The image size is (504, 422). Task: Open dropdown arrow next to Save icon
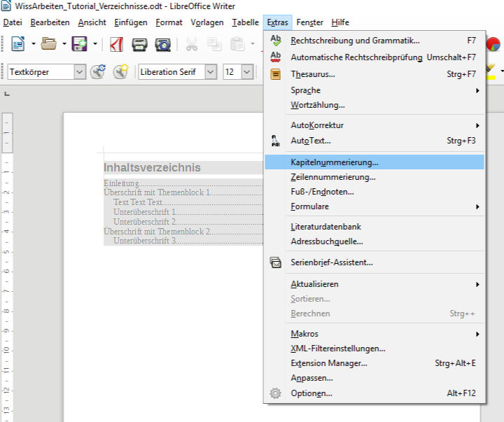[x=95, y=43]
